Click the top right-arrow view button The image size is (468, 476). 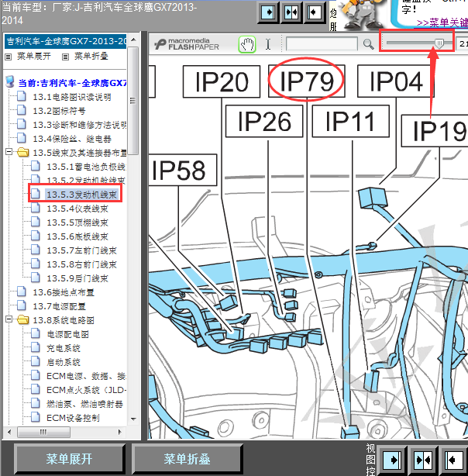[268, 12]
